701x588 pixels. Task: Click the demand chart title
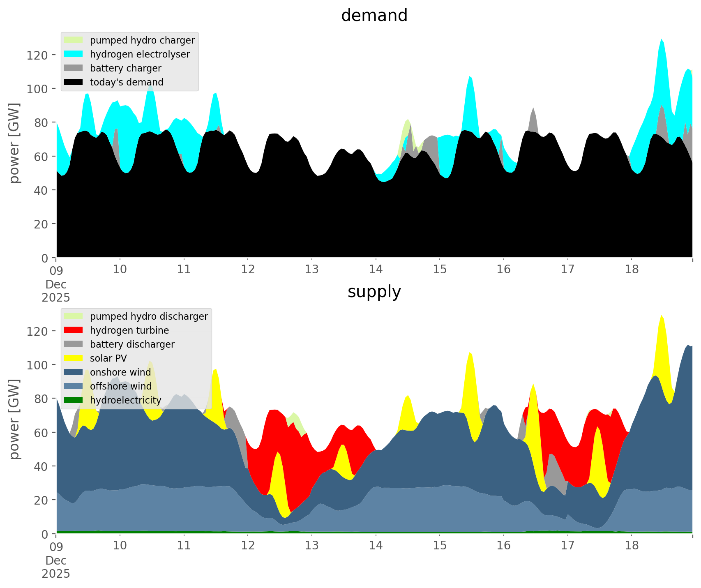[x=374, y=16]
